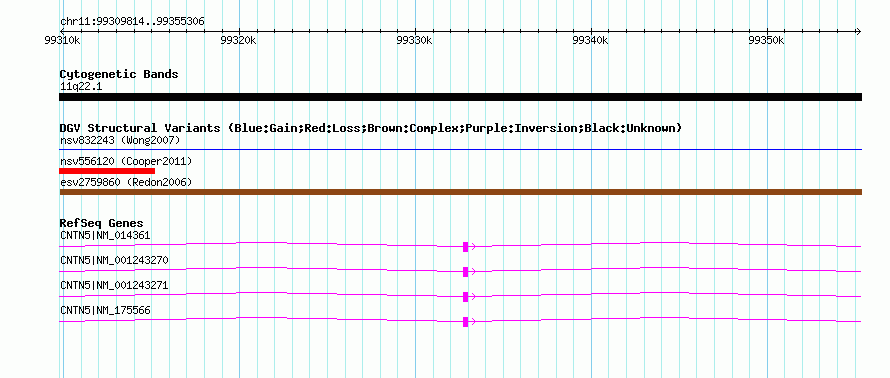Select the DGV Structural Variants track heading
890x378 pixels.
[371, 128]
